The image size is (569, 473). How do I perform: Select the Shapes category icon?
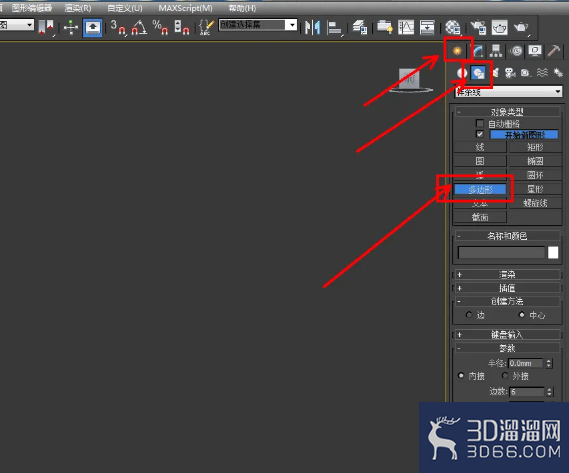pyautogui.click(x=478, y=73)
